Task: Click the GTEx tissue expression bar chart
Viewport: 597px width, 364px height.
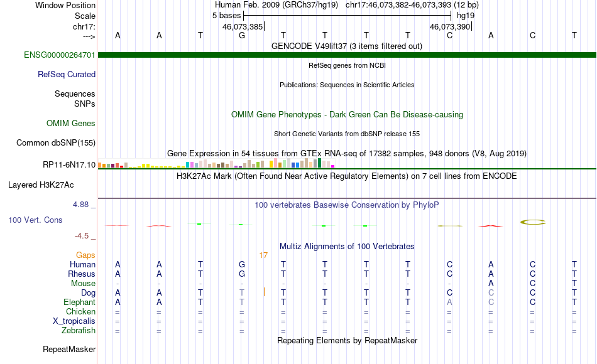Action: [216, 164]
